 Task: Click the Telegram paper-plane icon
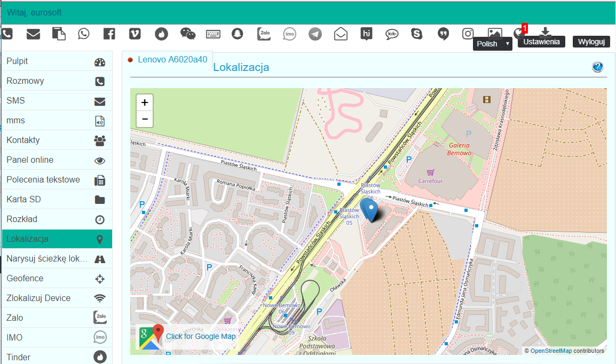[x=315, y=34]
